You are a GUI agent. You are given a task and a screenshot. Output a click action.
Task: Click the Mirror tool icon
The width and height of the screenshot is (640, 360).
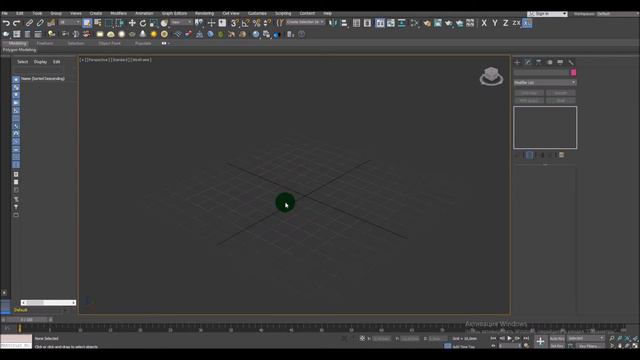[333, 23]
